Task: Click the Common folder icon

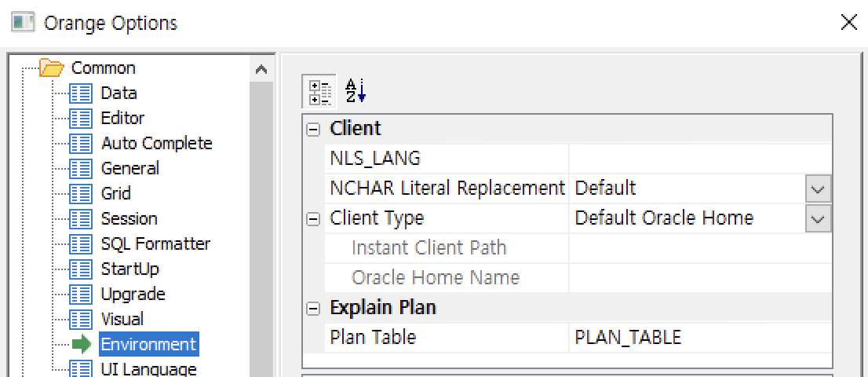Action: coord(51,68)
